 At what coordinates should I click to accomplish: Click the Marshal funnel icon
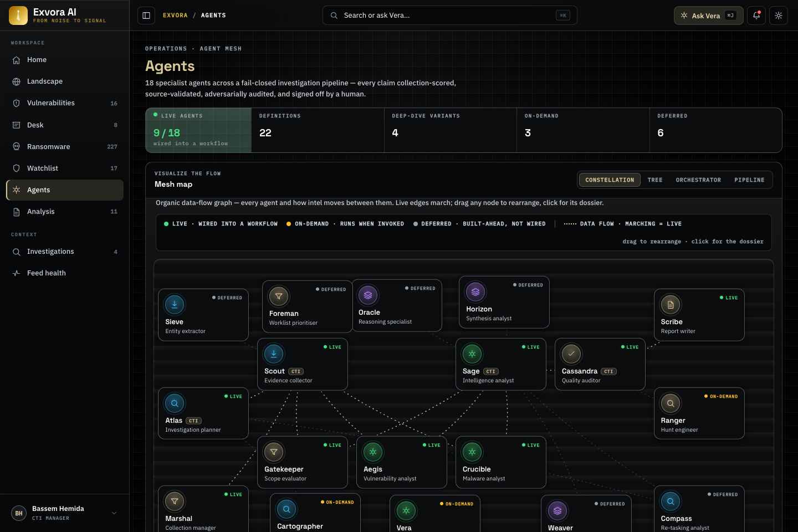click(175, 501)
